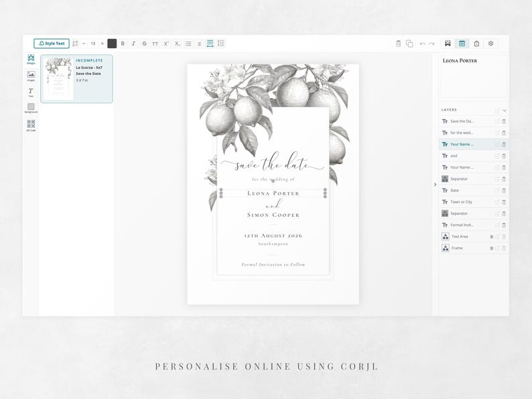This screenshot has height=399, width=532.
Task: Select the 'for the wed...' layer
Action: 474,133
